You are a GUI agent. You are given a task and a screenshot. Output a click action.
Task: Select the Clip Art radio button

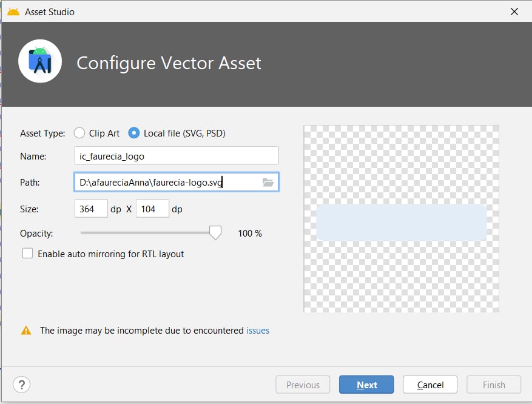(x=79, y=133)
